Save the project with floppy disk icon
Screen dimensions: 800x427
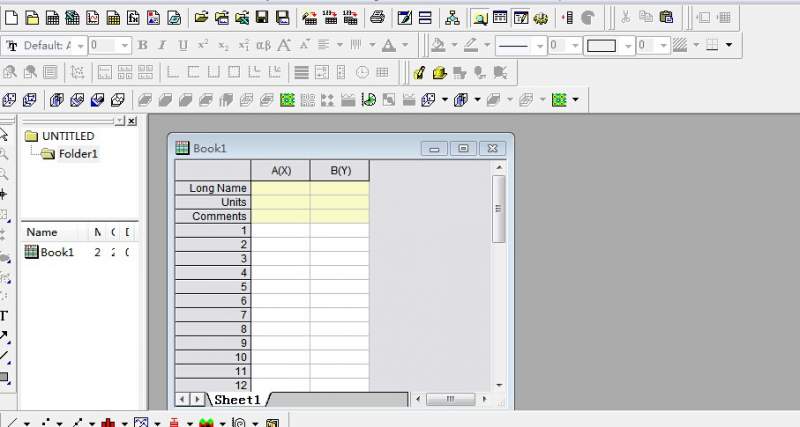[x=262, y=18]
